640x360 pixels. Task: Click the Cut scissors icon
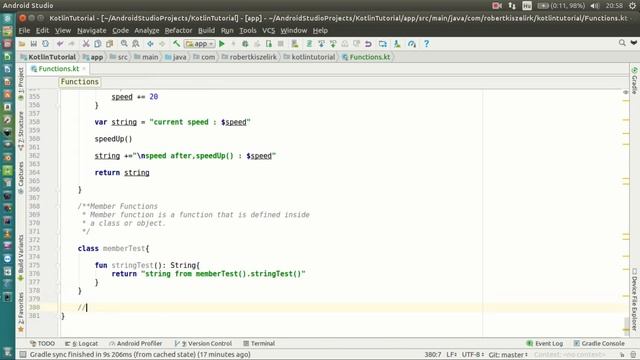tap(86, 44)
